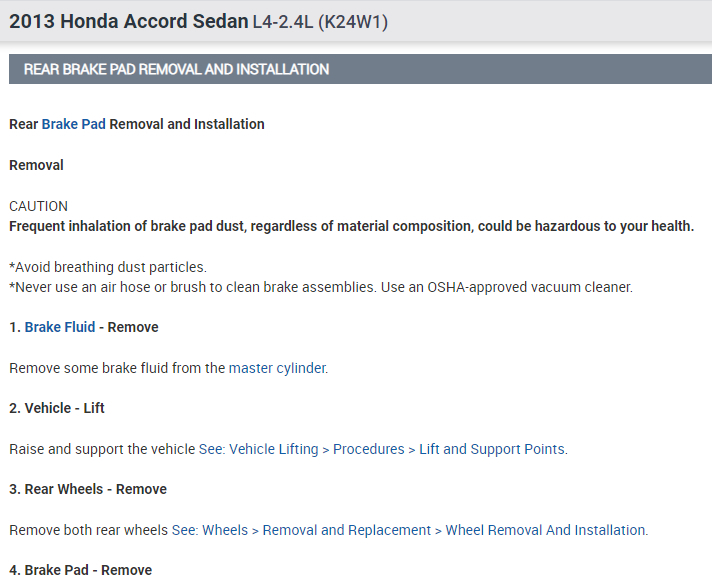
Task: Click the 'Remove some brake fluid' instruction text
Action: 118,368
